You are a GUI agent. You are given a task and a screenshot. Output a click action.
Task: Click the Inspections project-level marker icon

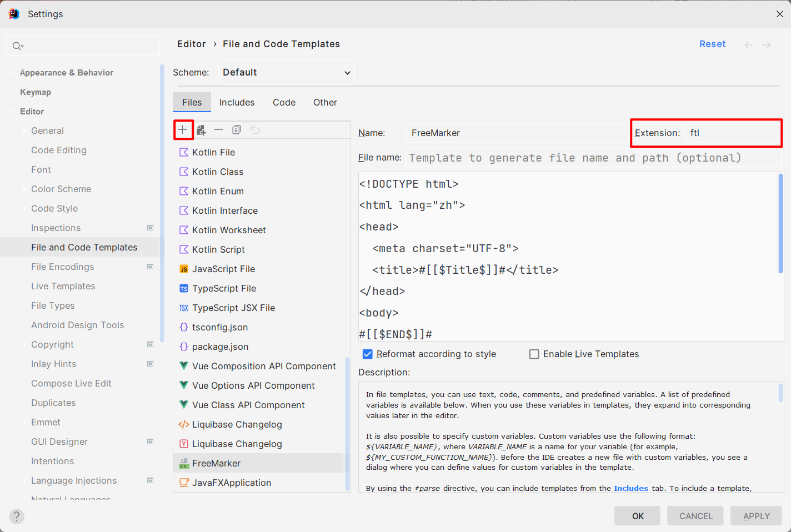tap(150, 228)
